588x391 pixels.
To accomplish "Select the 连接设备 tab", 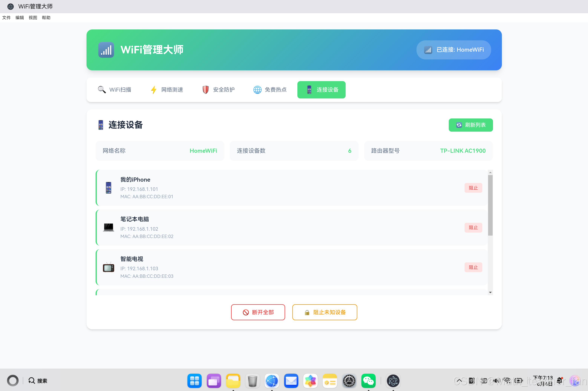I will pyautogui.click(x=321, y=90).
